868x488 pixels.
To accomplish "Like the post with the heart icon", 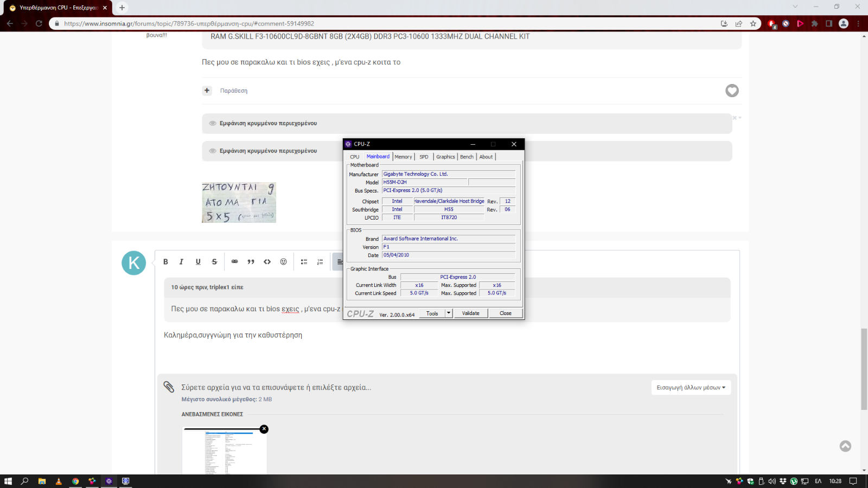I will pos(732,91).
